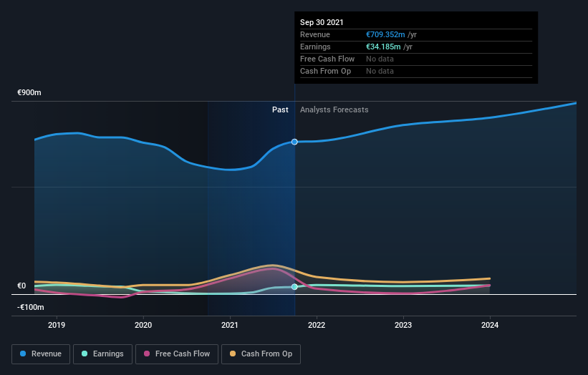Viewport: 588px width, 375px height.
Task: Select the revenue data point marker on blue line
Action: coord(294,142)
